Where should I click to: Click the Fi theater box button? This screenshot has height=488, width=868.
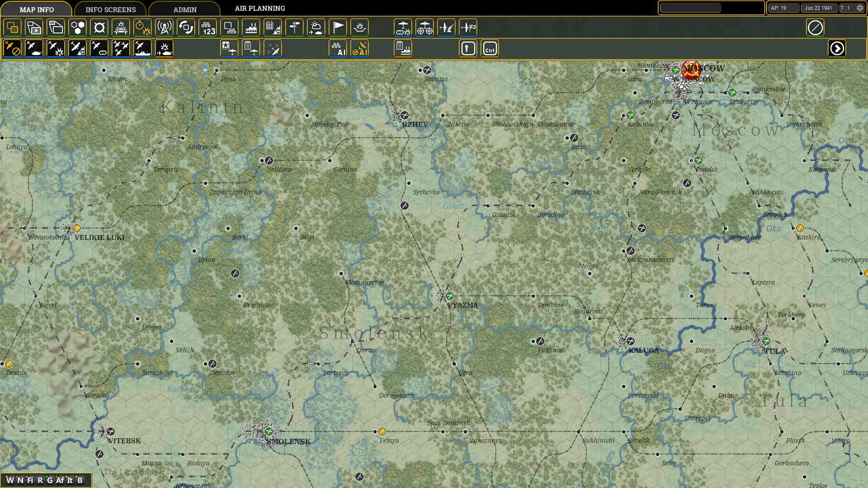pos(30,480)
